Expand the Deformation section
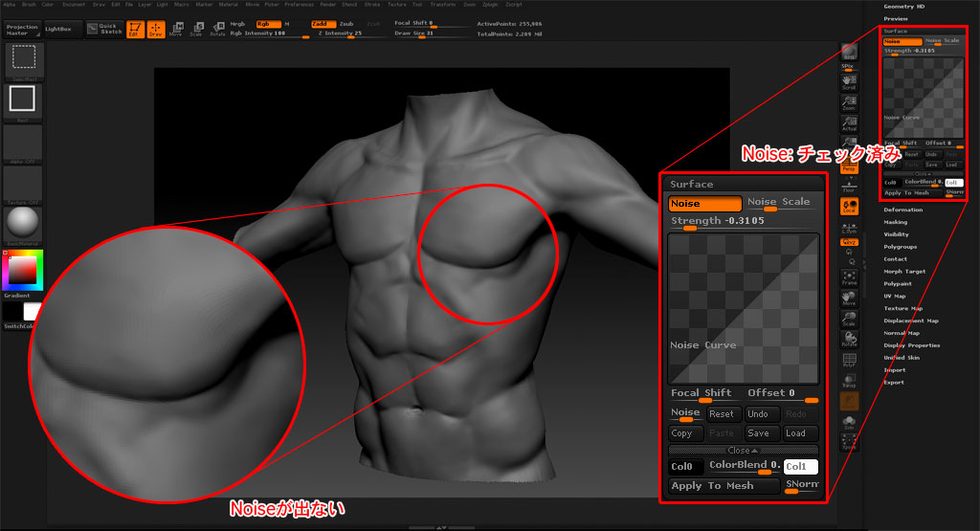Viewport: 980px width, 531px height. 903,210
